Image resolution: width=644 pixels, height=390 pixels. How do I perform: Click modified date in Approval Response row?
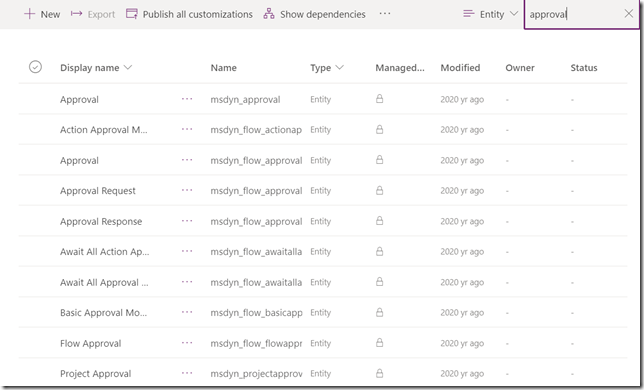[462, 222]
